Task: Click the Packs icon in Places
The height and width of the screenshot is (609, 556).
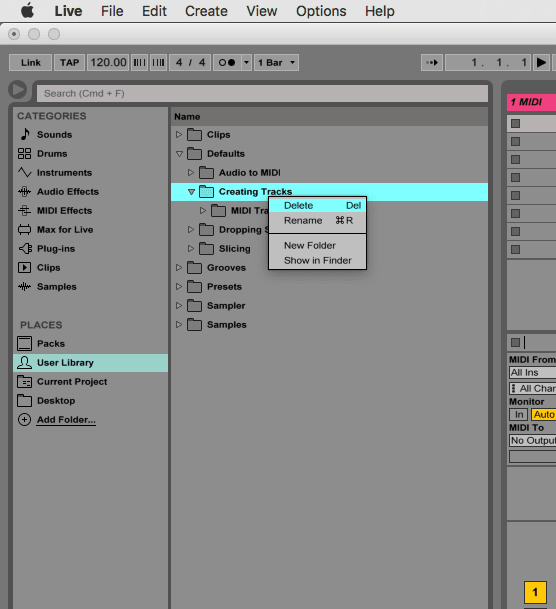Action: pos(24,344)
